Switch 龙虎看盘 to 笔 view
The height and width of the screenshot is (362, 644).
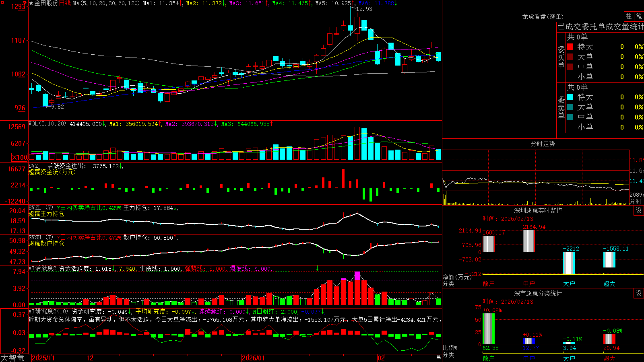click(x=639, y=16)
